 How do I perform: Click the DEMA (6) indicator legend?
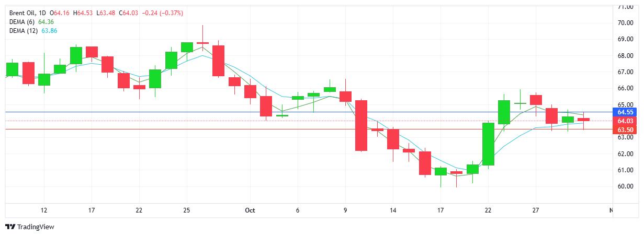pos(22,22)
